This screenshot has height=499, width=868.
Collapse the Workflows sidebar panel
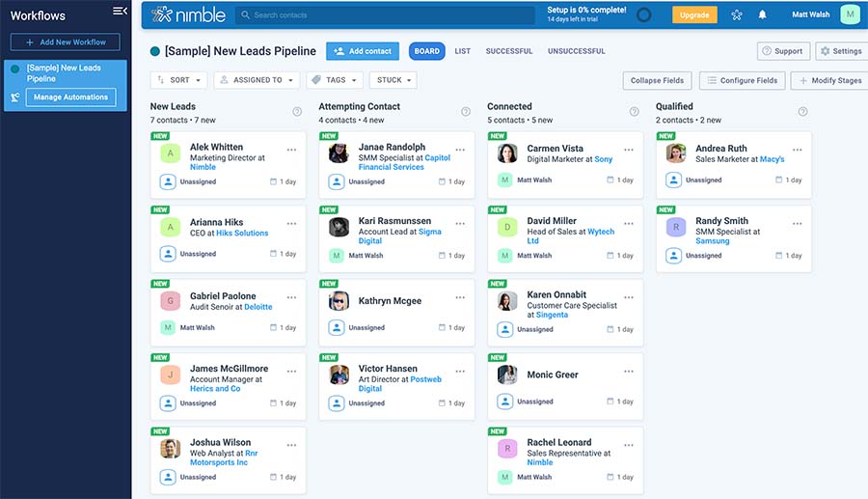click(x=120, y=11)
